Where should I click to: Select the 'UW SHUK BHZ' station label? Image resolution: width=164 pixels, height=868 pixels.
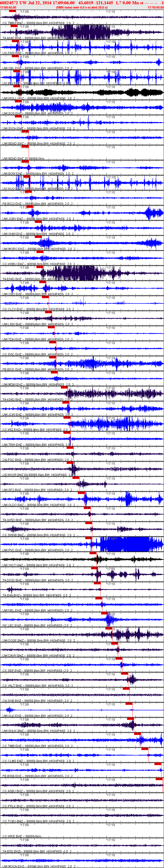coord(13,731)
